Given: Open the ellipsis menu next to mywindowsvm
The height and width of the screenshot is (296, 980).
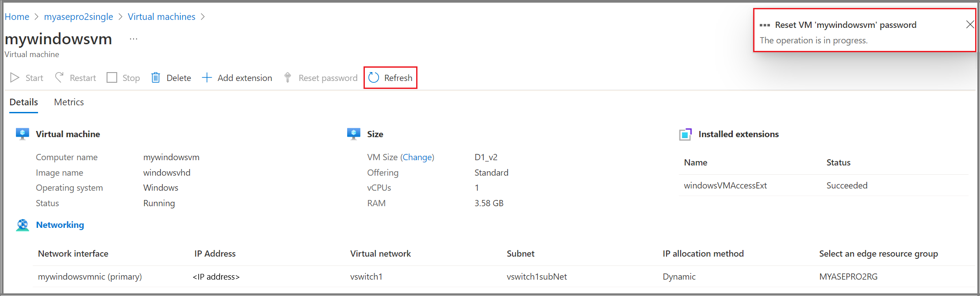Looking at the screenshot, I should (x=134, y=39).
